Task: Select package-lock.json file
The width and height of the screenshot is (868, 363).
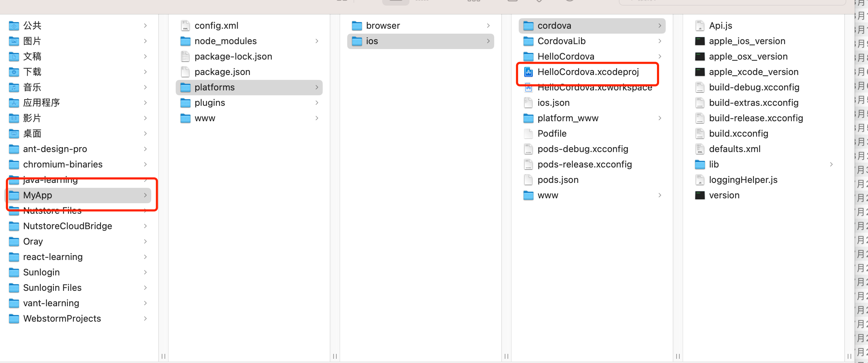Action: [233, 56]
